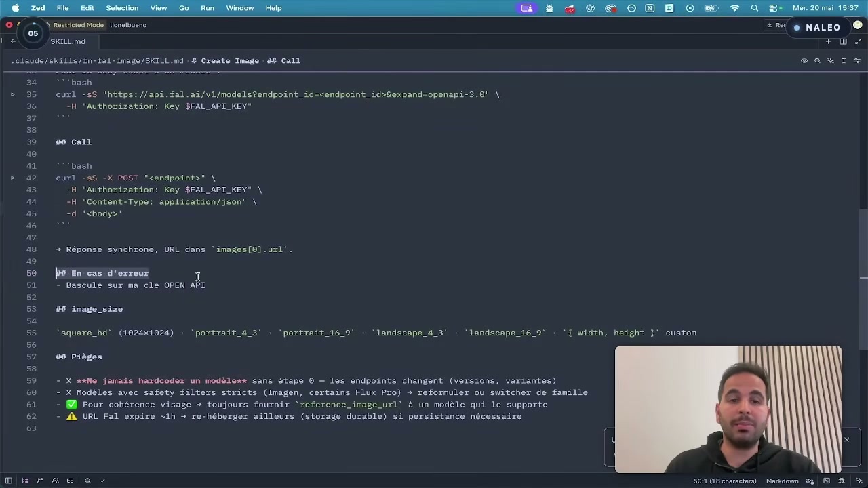Click the '# Create Image' breadcrumb
The width and height of the screenshot is (868, 488).
point(225,60)
